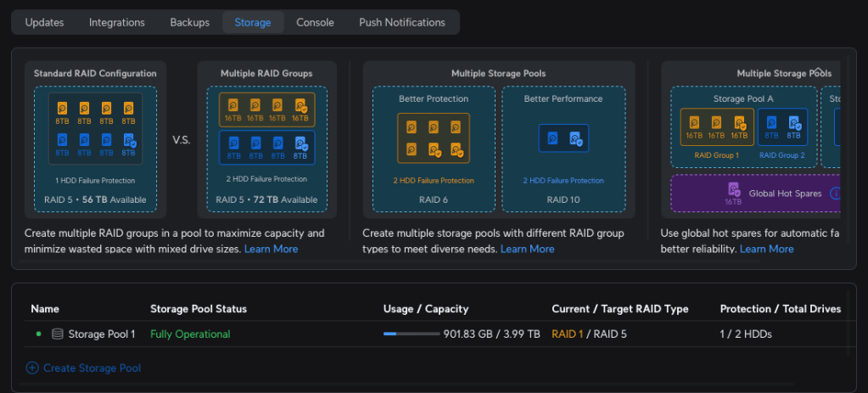Screen dimensions: 868x393
Task: Click the Storage Pool 1 usage bar
Action: tap(411, 334)
